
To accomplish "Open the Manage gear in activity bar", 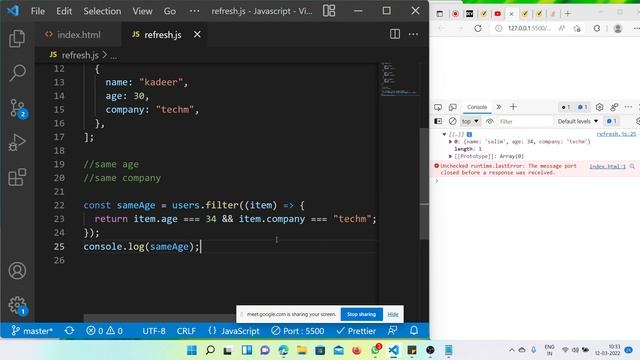I will coord(18,305).
